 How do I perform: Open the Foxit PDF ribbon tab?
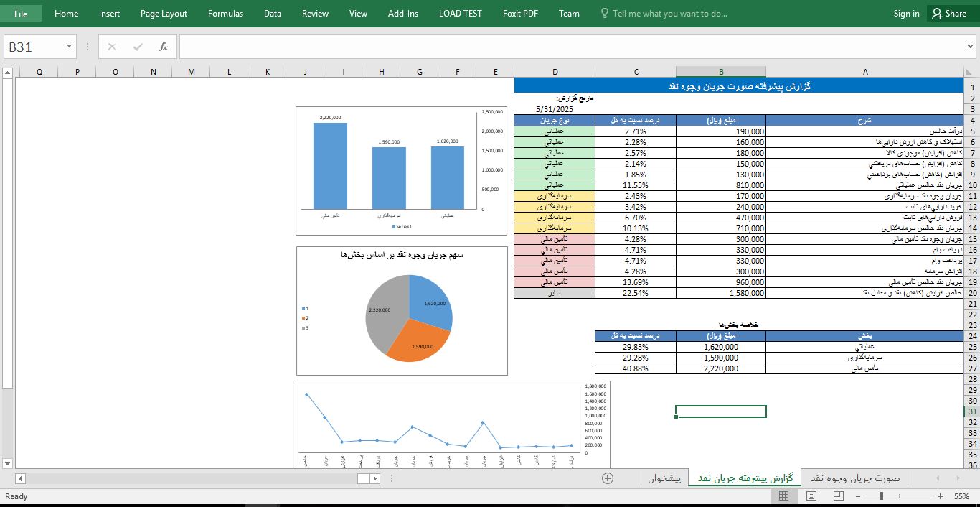coord(520,13)
